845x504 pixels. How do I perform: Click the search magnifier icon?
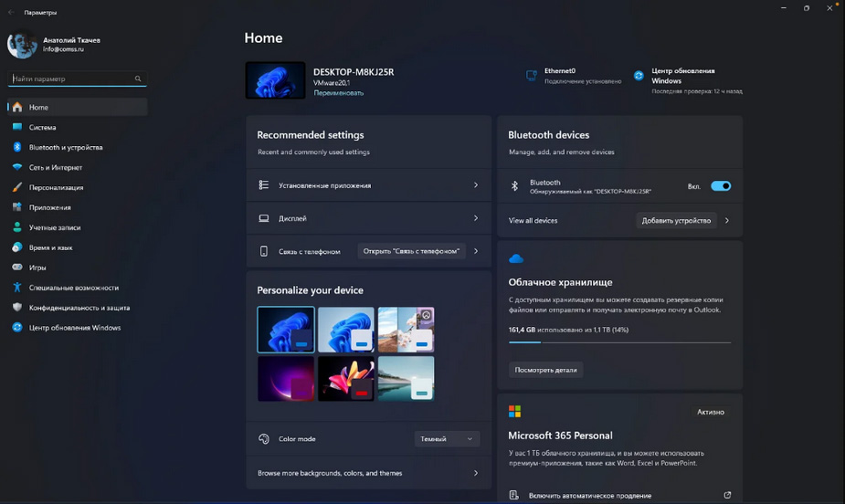[x=138, y=79]
